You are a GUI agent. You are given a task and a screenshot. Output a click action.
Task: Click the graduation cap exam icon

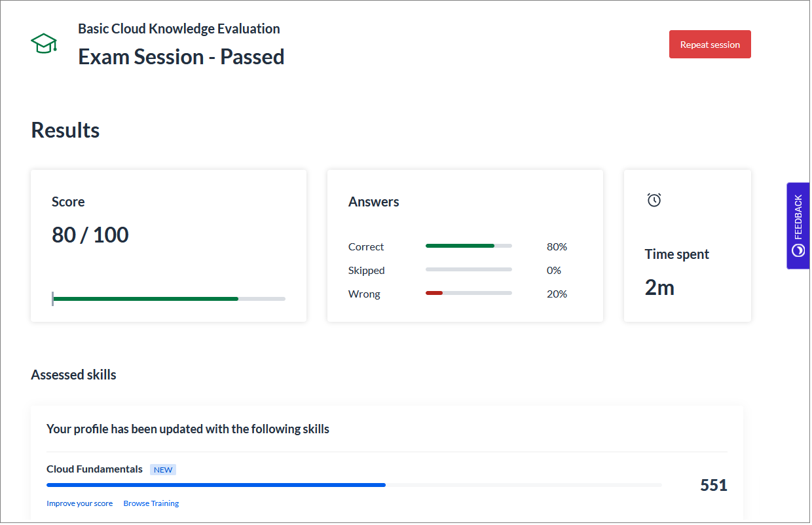click(x=44, y=43)
